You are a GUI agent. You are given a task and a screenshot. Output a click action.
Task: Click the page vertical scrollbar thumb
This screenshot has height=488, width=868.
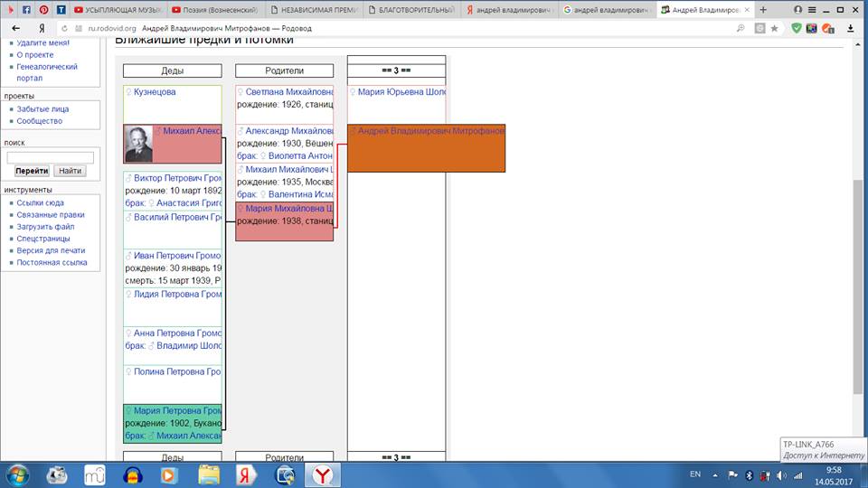858,285
